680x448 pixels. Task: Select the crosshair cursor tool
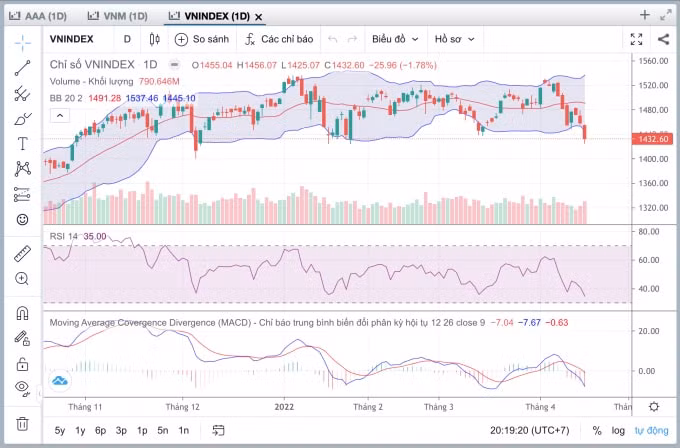coord(23,43)
